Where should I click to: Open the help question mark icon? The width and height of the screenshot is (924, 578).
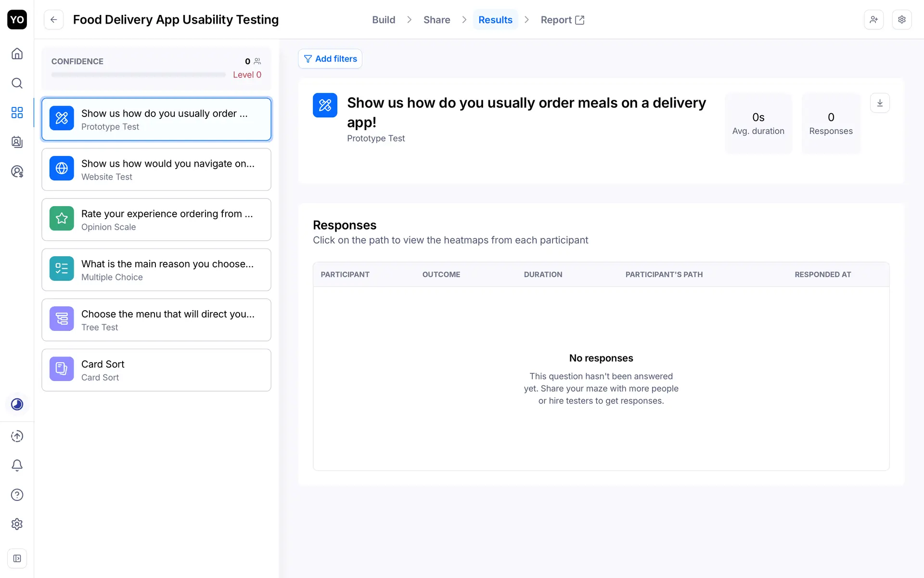pyautogui.click(x=17, y=495)
